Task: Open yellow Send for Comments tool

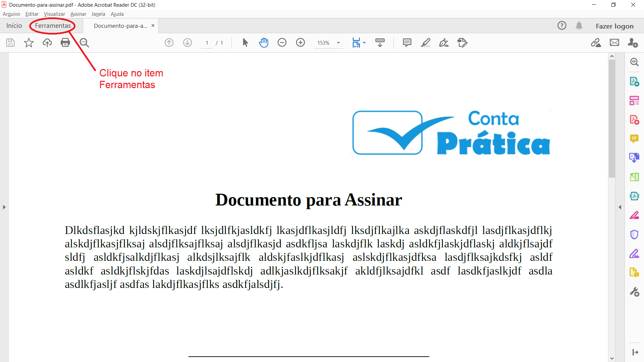Action: 634,273
